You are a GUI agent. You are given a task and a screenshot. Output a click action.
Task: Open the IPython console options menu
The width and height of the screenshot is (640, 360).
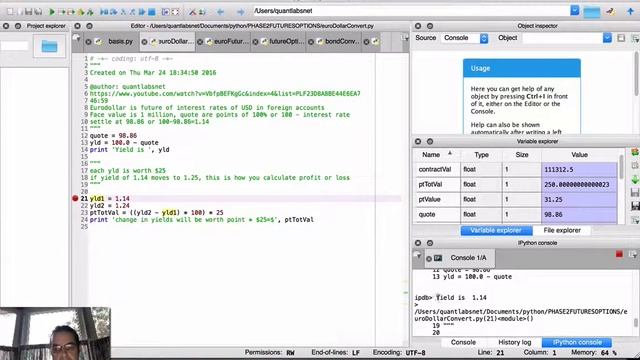click(x=633, y=254)
